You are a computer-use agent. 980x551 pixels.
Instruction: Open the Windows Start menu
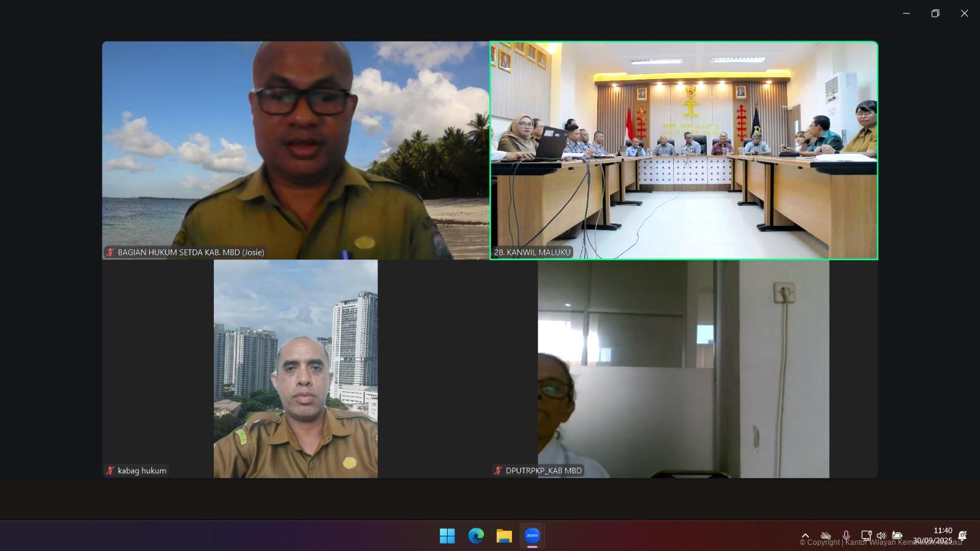click(x=447, y=536)
